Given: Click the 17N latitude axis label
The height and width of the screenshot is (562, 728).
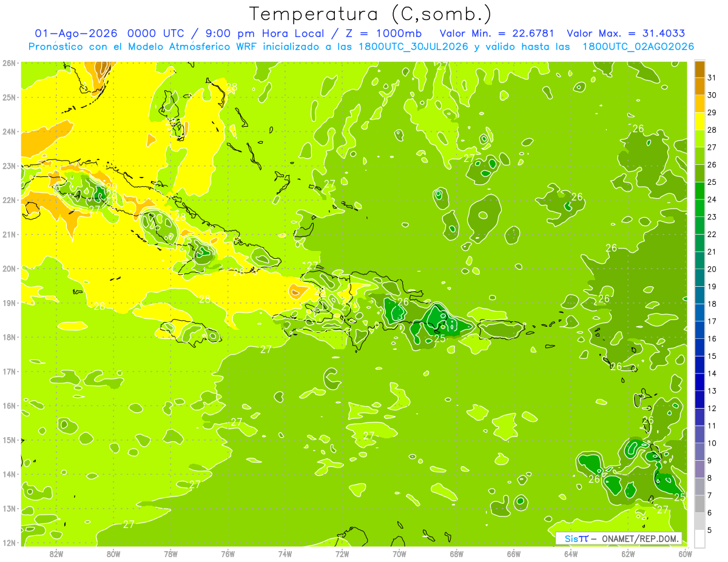Looking at the screenshot, I should coord(9,371).
